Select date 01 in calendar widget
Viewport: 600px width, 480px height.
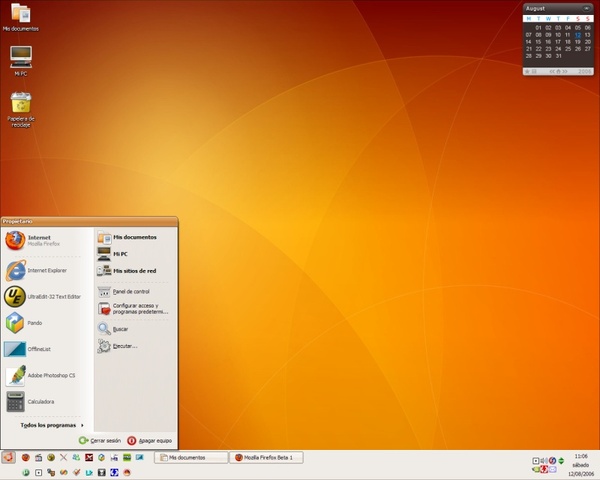[x=538, y=28]
